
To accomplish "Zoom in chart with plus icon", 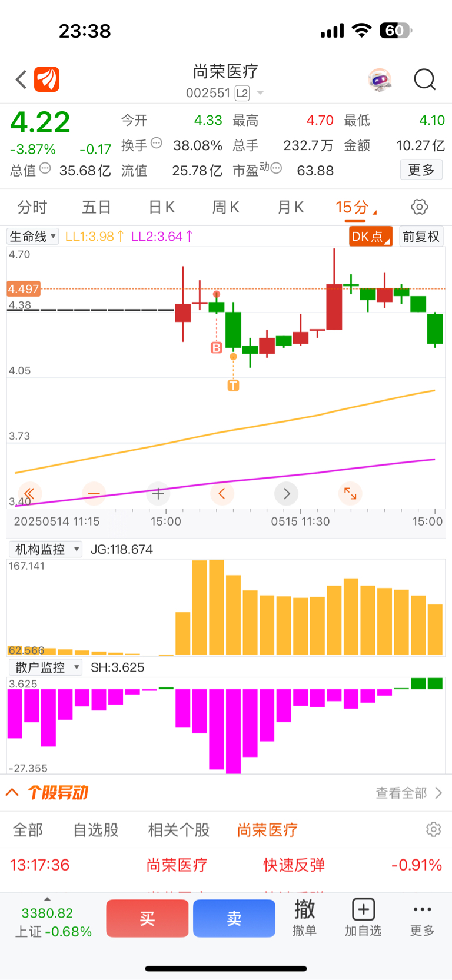I will pyautogui.click(x=158, y=493).
